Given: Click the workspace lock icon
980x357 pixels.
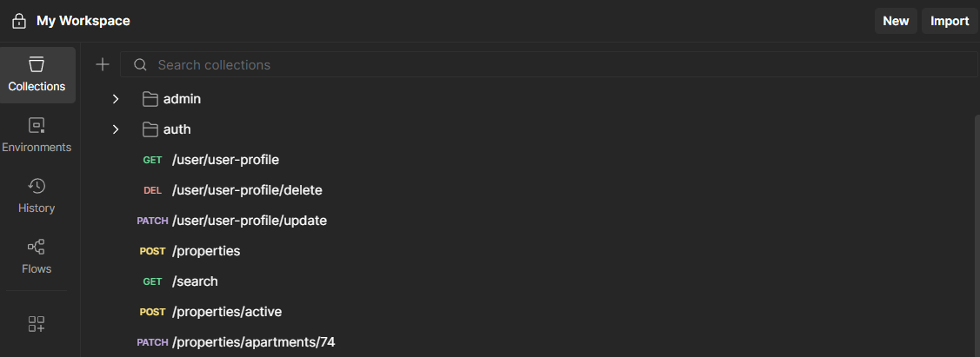Looking at the screenshot, I should coord(19,21).
